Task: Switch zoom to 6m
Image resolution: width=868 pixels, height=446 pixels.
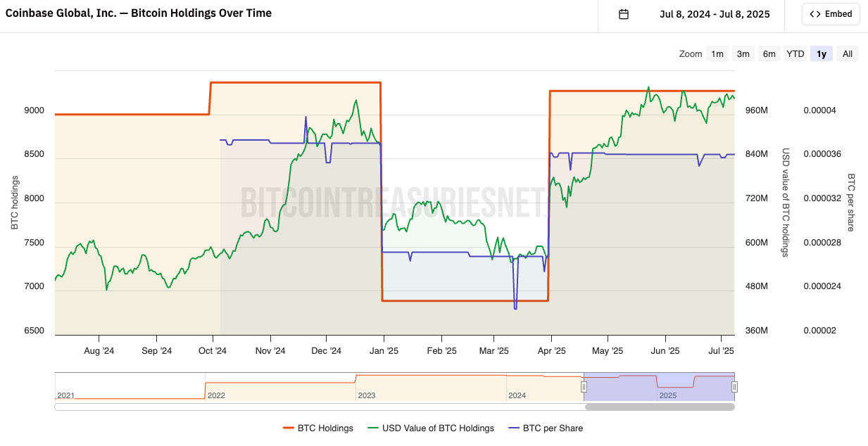Action: 769,54
